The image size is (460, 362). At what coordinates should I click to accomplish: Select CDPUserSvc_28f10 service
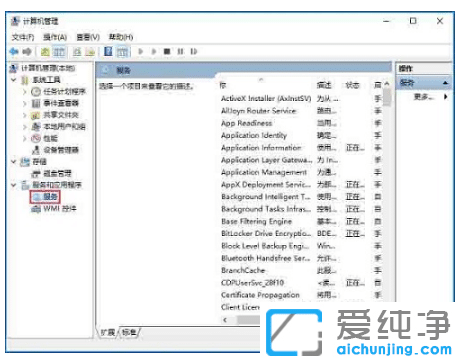252,283
